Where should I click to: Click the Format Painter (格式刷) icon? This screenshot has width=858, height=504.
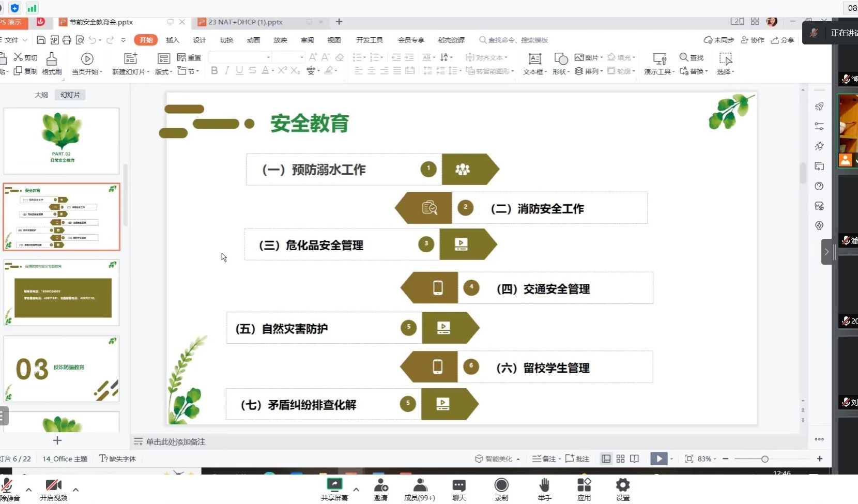(x=52, y=59)
